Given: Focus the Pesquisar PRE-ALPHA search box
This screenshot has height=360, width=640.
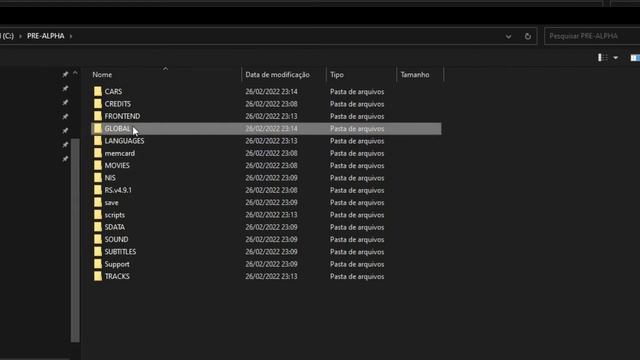Looking at the screenshot, I should click(x=592, y=36).
